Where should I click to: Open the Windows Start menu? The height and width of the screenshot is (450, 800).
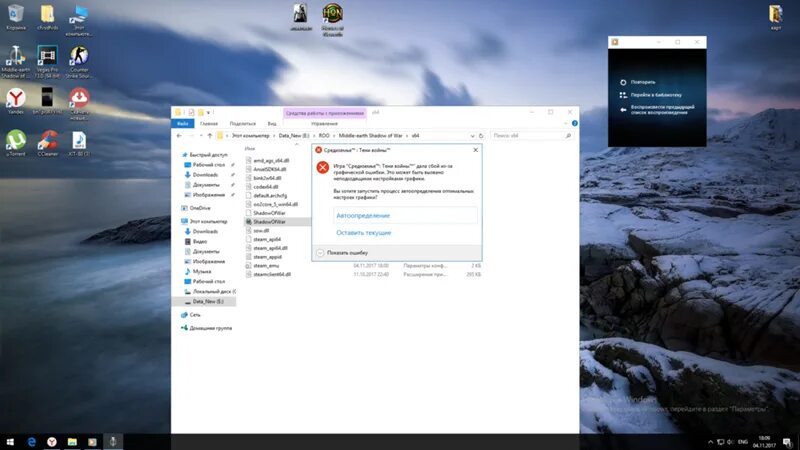coord(10,442)
